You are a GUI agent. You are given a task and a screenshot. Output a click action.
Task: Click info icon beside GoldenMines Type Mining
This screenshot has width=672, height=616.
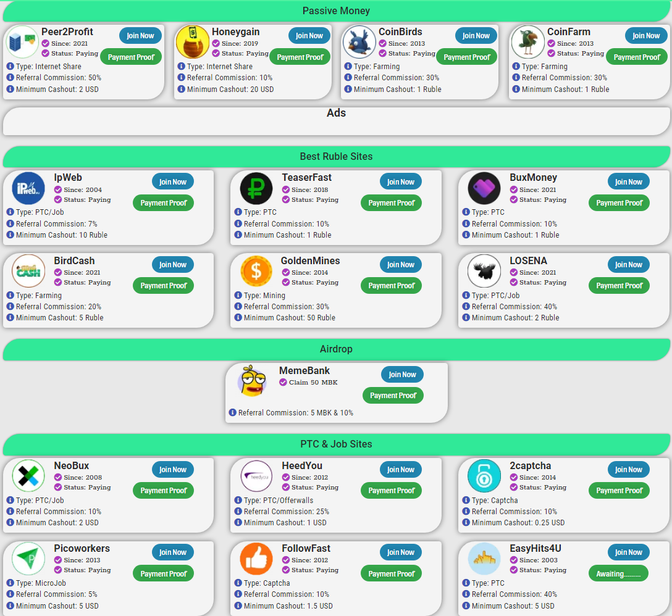(238, 295)
